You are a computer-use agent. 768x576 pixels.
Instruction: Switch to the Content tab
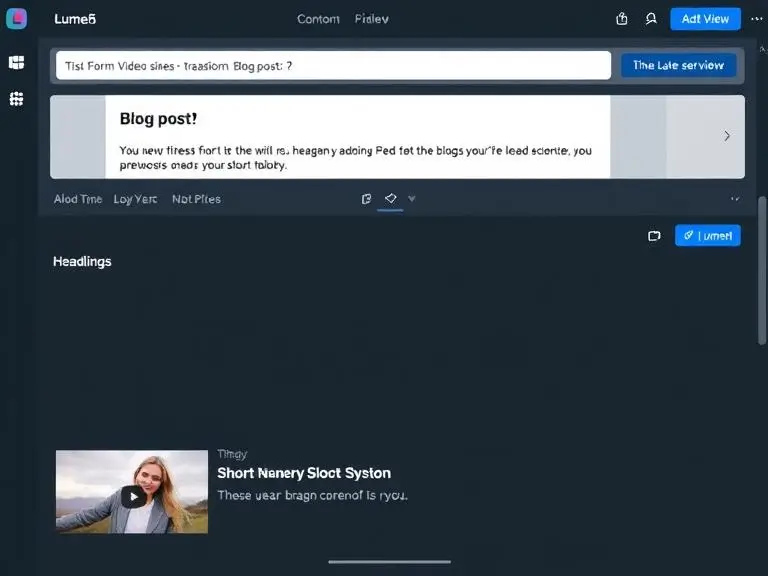tap(318, 19)
